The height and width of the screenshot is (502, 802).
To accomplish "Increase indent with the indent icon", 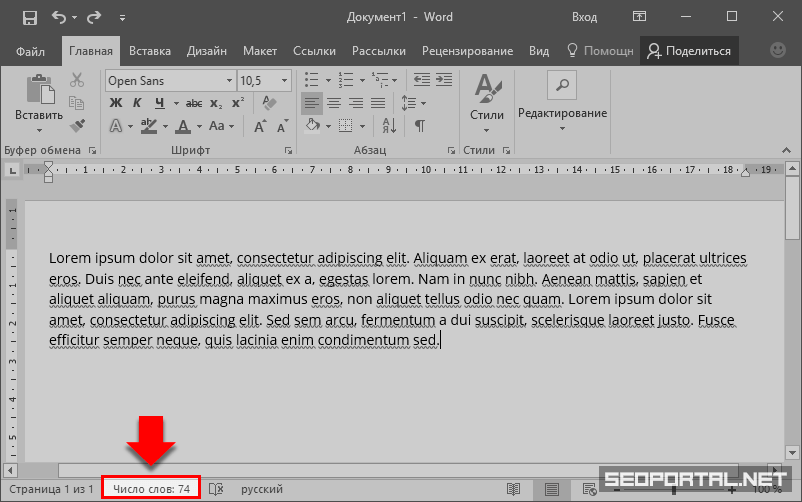I will pos(443,80).
